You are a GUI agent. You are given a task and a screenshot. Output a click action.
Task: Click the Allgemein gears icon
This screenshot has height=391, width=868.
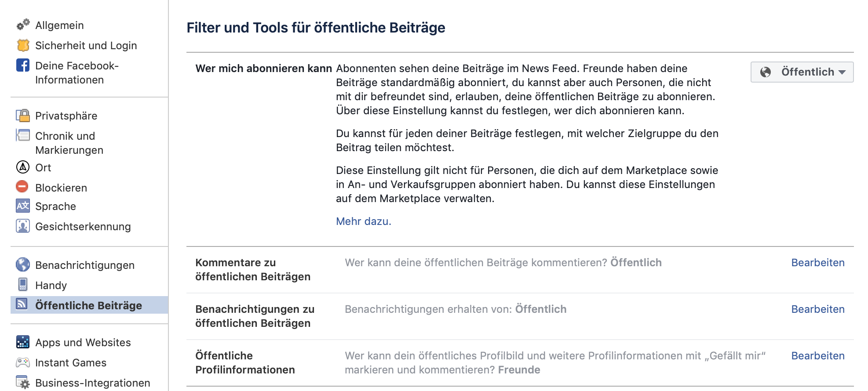pyautogui.click(x=23, y=25)
